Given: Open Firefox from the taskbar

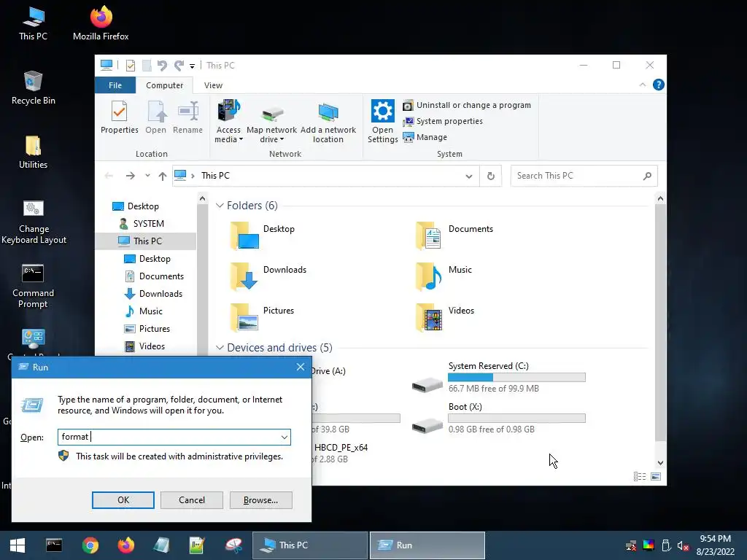Looking at the screenshot, I should click(125, 545).
